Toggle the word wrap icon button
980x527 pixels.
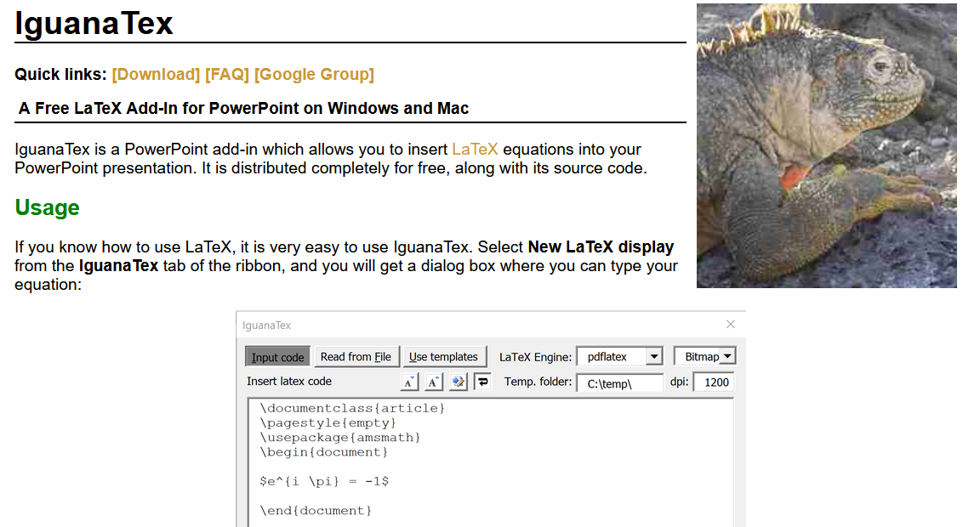tap(482, 382)
